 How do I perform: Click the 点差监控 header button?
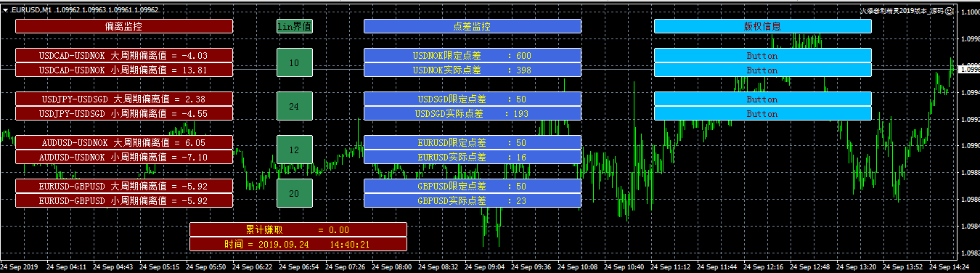click(473, 26)
